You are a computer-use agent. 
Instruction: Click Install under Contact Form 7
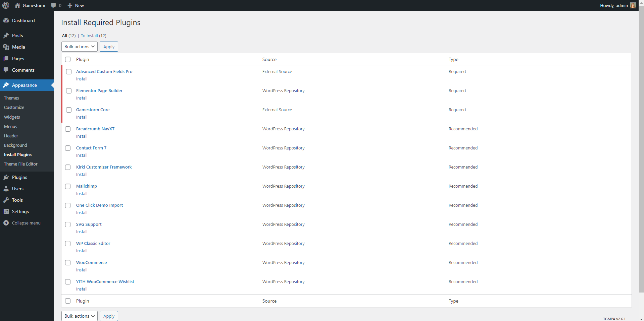click(82, 155)
